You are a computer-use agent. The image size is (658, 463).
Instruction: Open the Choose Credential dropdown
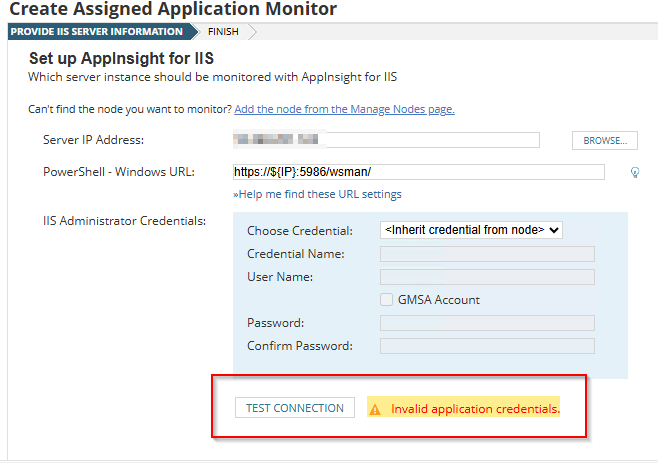(x=472, y=230)
